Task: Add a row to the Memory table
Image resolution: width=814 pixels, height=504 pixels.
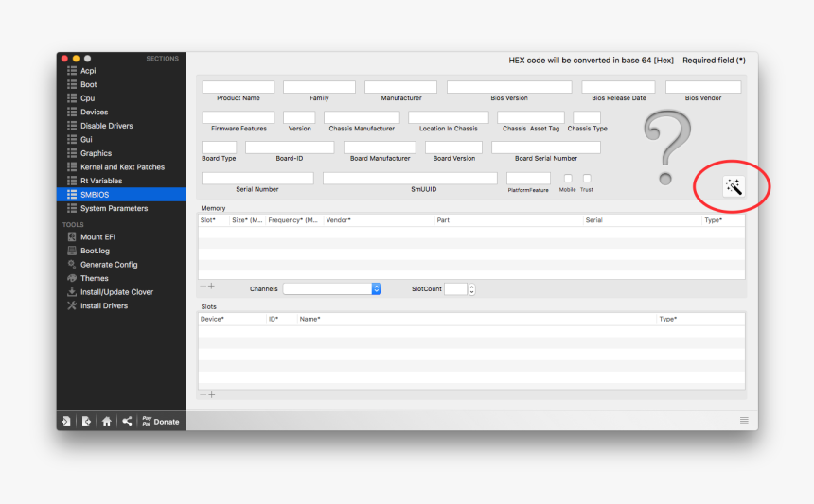Action: pyautogui.click(x=211, y=286)
